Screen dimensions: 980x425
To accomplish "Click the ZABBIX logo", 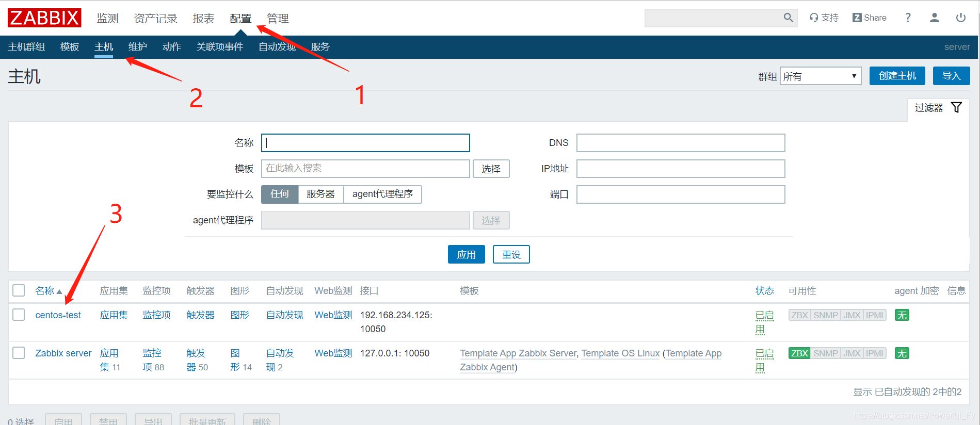I will click(44, 18).
